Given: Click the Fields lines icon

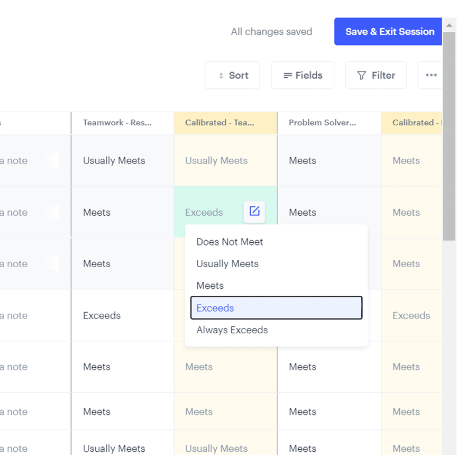Looking at the screenshot, I should tap(288, 75).
